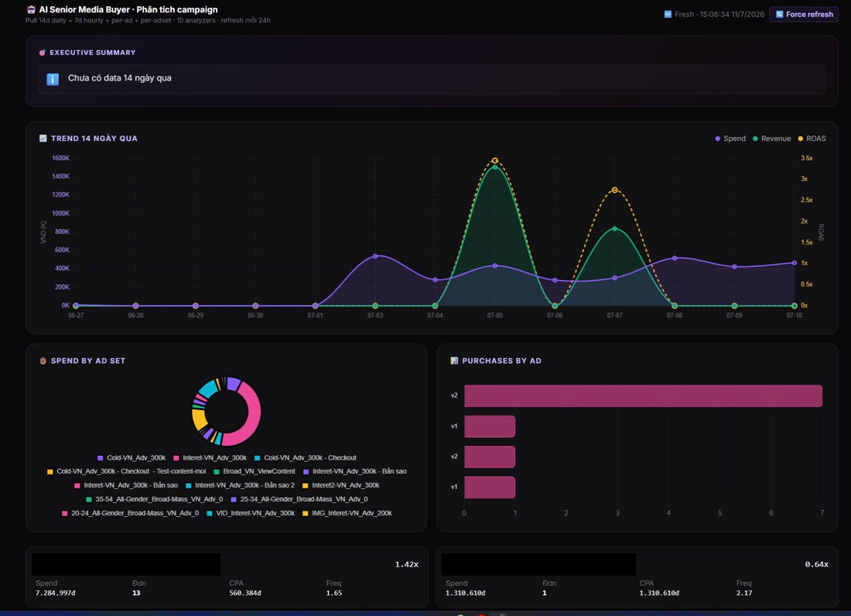Click the donut icon beside Spend by Ad Set
This screenshot has width=851, height=616.
click(x=43, y=361)
